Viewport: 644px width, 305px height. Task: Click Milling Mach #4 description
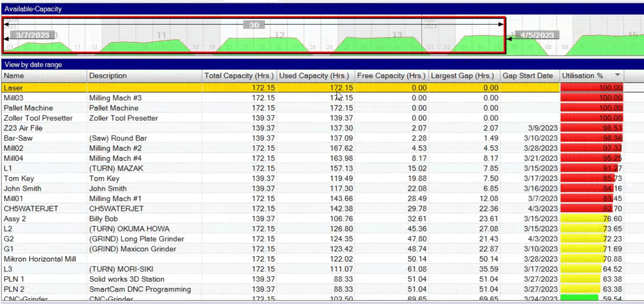[115, 158]
